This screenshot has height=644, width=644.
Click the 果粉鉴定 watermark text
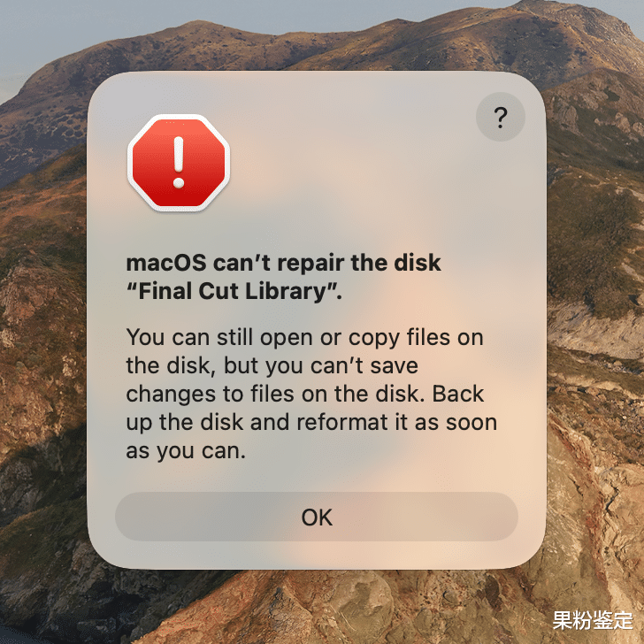click(x=593, y=620)
